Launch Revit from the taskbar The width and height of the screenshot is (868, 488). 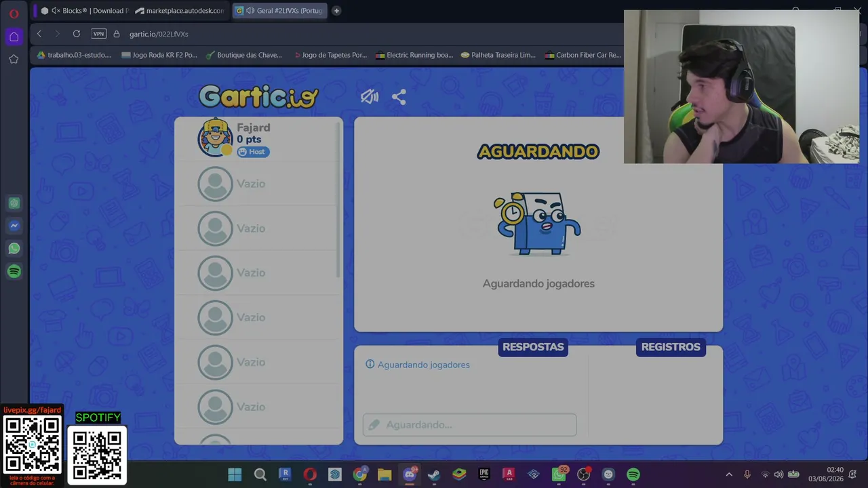285,474
